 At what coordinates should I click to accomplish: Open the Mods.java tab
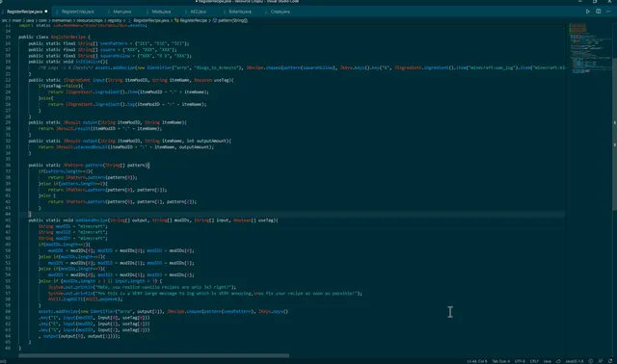161,12
